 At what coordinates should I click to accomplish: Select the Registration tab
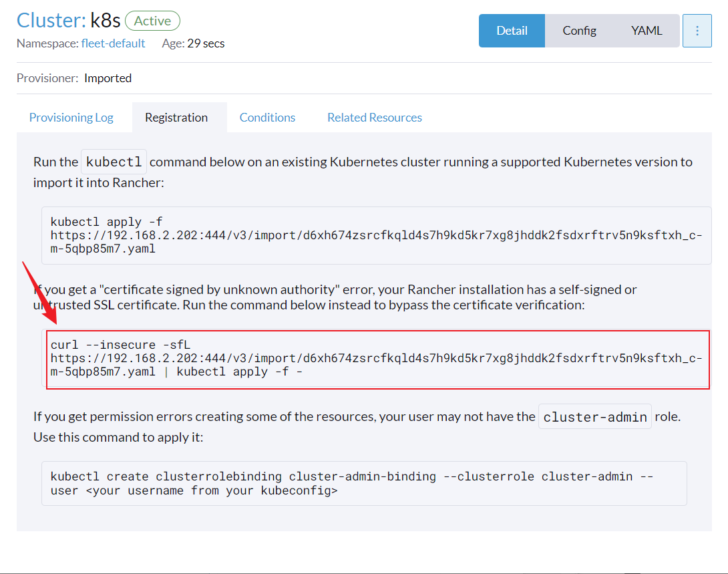176,118
